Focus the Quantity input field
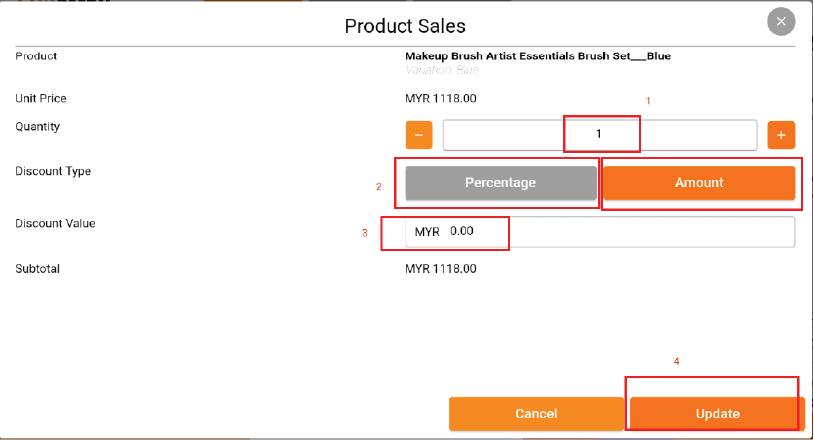This screenshot has width=814, height=440. click(x=600, y=135)
